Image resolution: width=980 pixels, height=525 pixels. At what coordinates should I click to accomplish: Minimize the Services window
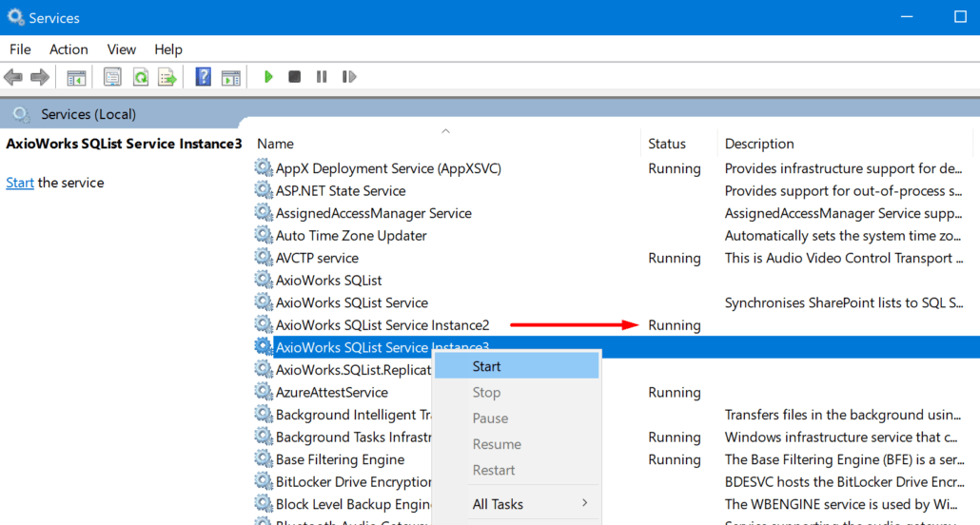[x=907, y=17]
